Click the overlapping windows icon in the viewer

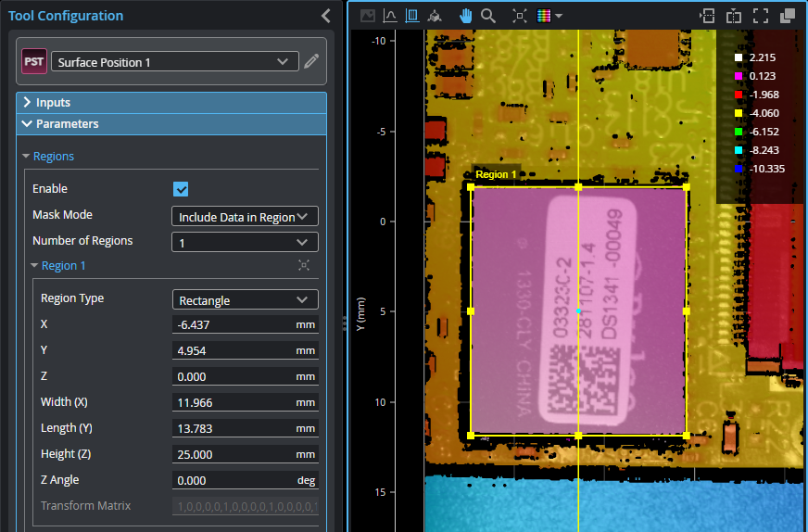[788, 16]
